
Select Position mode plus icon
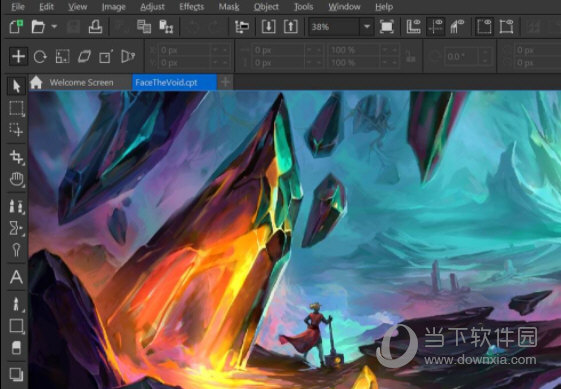point(18,57)
